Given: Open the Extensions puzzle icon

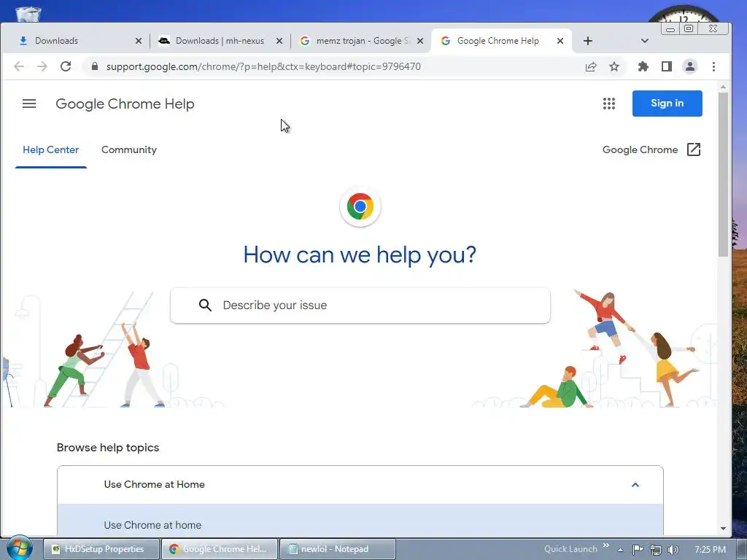Looking at the screenshot, I should pyautogui.click(x=643, y=66).
